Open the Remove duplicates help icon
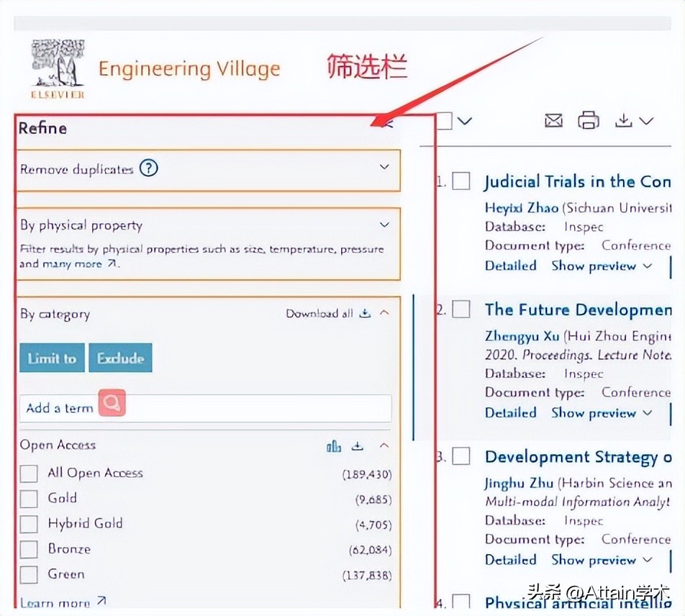This screenshot has height=616, width=685. [148, 169]
